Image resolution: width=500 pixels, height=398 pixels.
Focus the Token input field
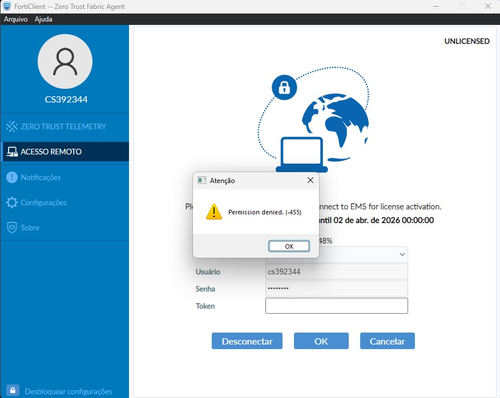coord(336,306)
